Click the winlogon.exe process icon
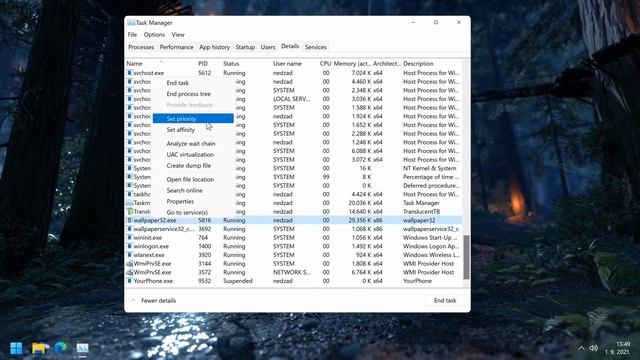Image resolution: width=640 pixels, height=360 pixels. coord(130,246)
